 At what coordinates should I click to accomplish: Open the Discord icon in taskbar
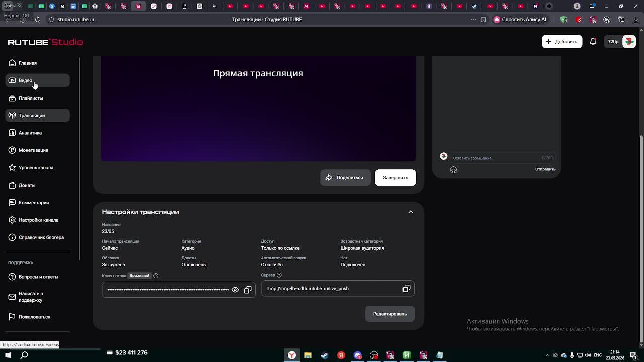[x=357, y=355]
